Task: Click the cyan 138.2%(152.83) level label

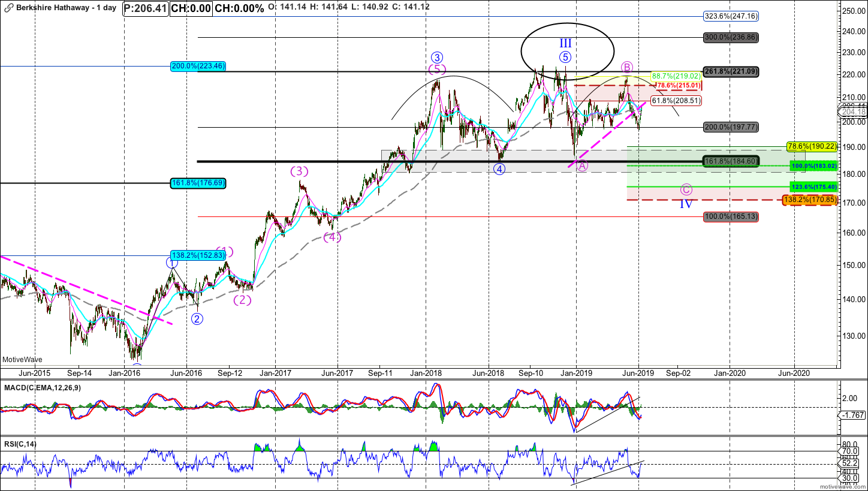Action: coord(198,255)
